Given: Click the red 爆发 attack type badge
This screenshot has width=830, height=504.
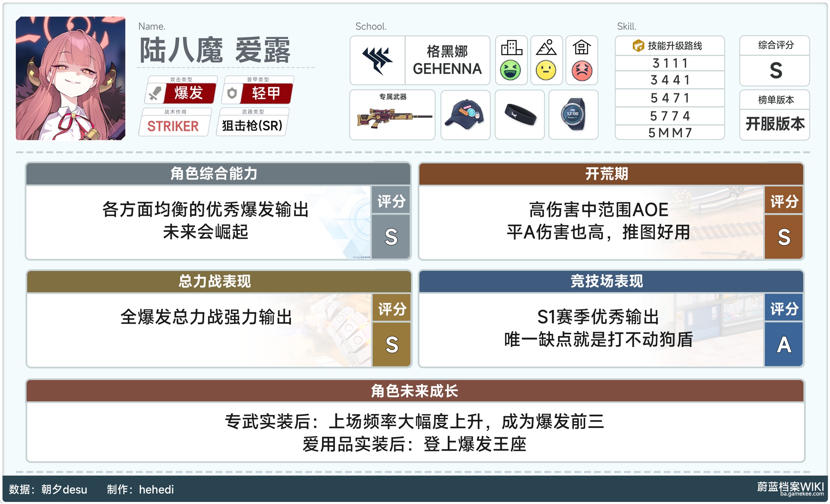Looking at the screenshot, I should 189,93.
